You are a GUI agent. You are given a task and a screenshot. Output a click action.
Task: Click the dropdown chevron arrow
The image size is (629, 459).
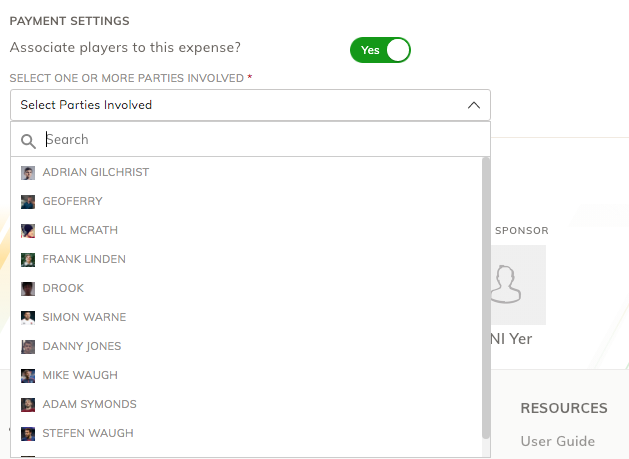[474, 105]
